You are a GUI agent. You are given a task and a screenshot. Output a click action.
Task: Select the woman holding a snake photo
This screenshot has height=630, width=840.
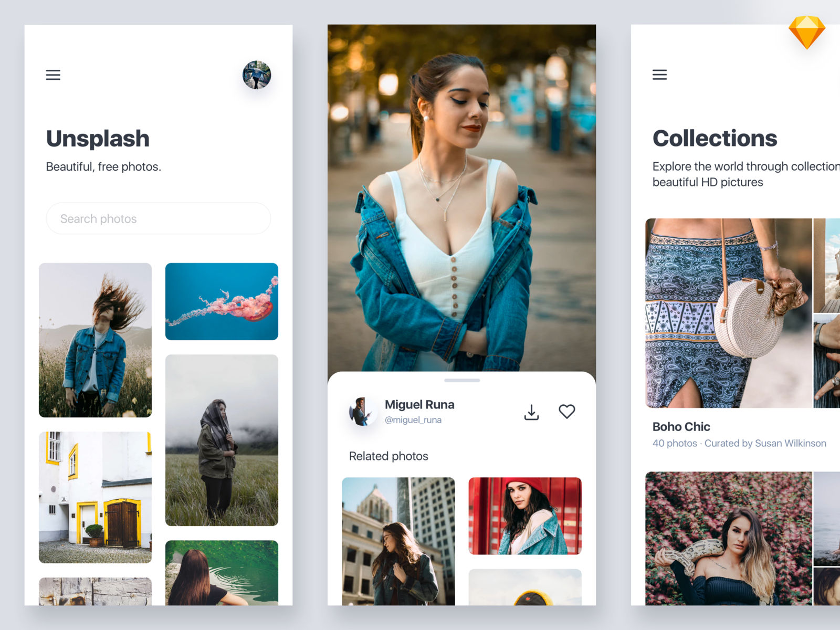click(x=728, y=538)
